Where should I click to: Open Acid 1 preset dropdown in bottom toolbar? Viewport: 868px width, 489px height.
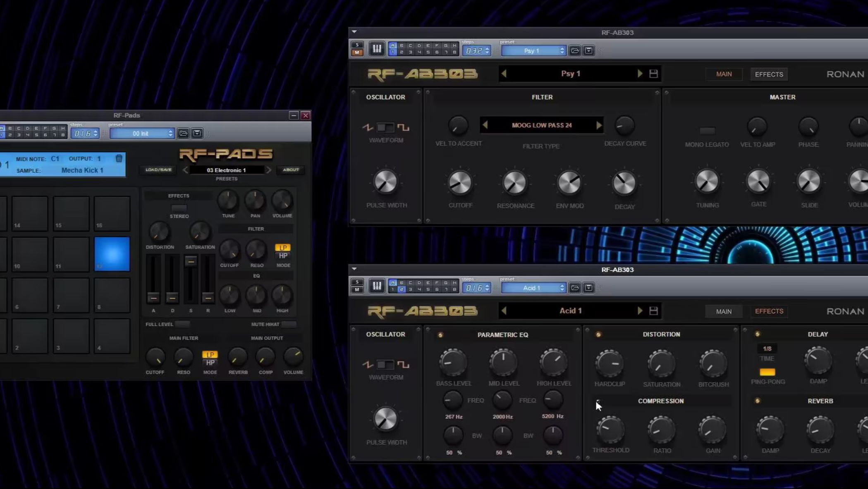point(533,288)
